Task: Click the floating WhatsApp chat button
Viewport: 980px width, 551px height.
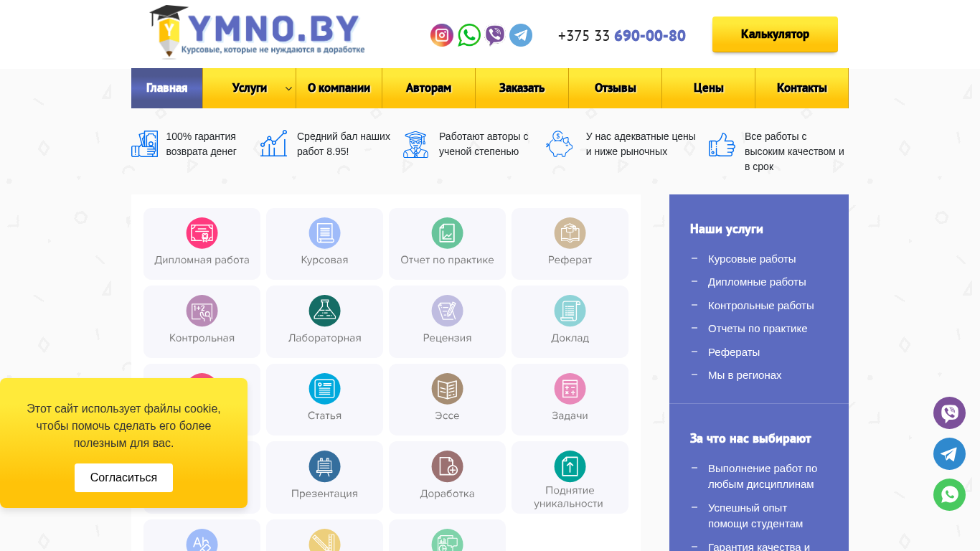Action: click(949, 494)
